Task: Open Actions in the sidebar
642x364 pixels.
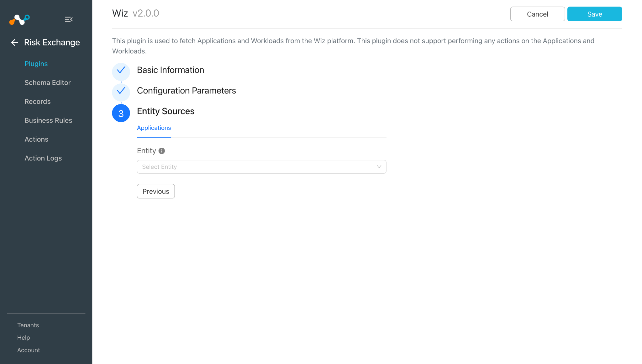Action: pos(36,139)
